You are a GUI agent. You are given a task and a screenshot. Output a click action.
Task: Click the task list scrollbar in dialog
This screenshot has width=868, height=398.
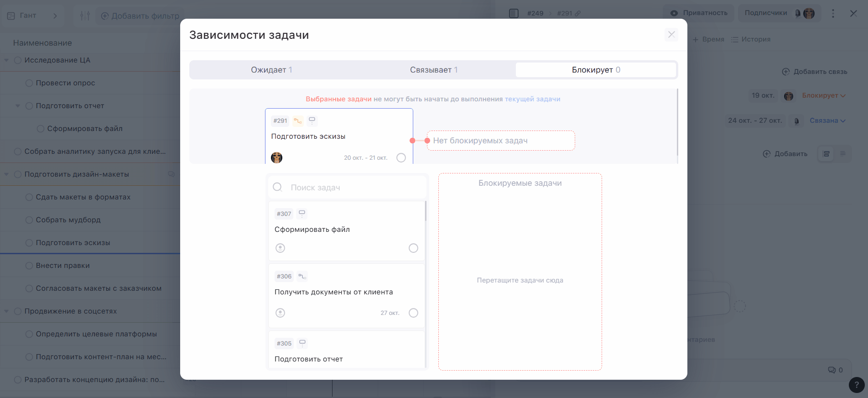(426, 212)
